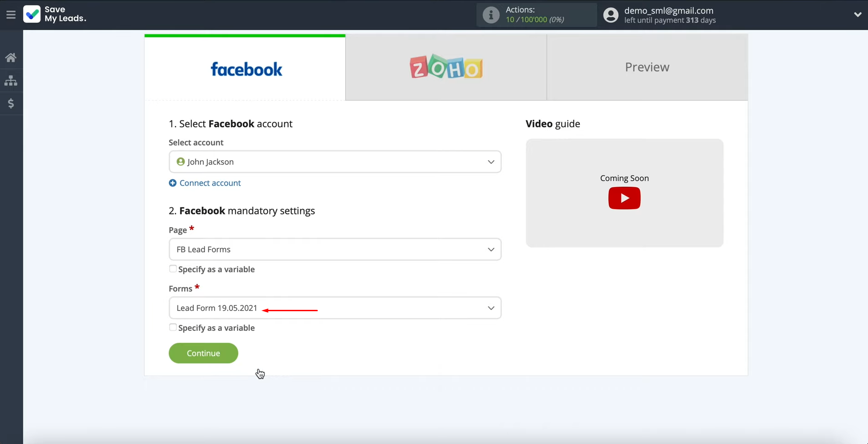Open the Select account dropdown

(335, 162)
